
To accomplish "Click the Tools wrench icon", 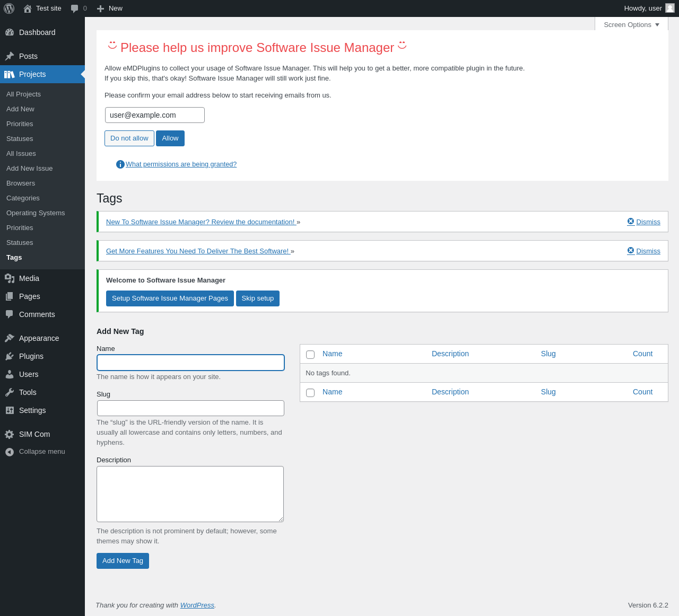I will tap(10, 392).
